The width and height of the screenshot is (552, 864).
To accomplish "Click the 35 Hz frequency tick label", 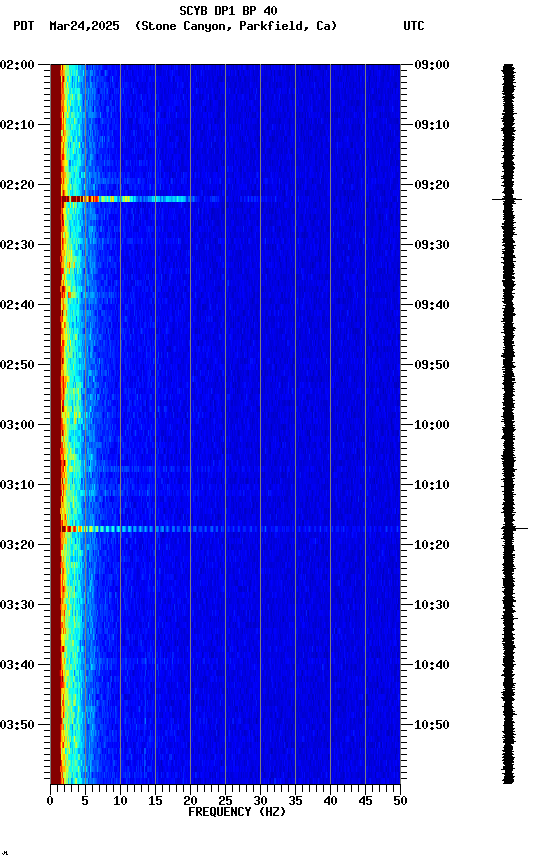I will (x=295, y=801).
